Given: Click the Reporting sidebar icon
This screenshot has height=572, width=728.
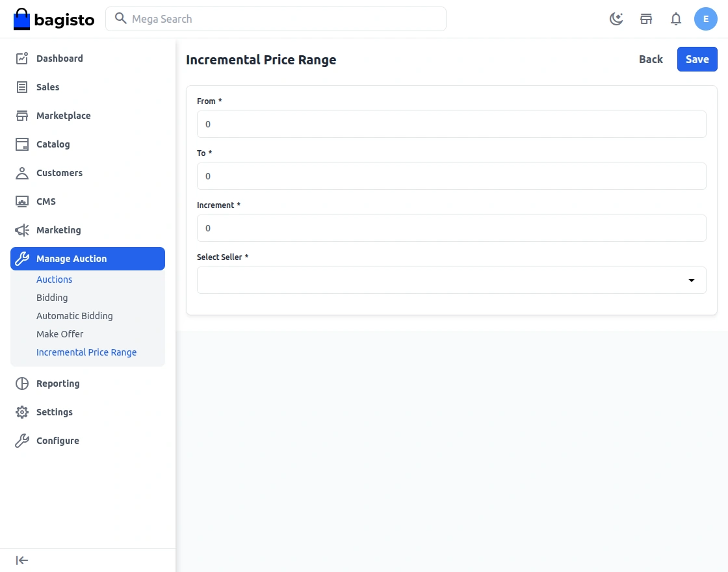Looking at the screenshot, I should click(21, 383).
